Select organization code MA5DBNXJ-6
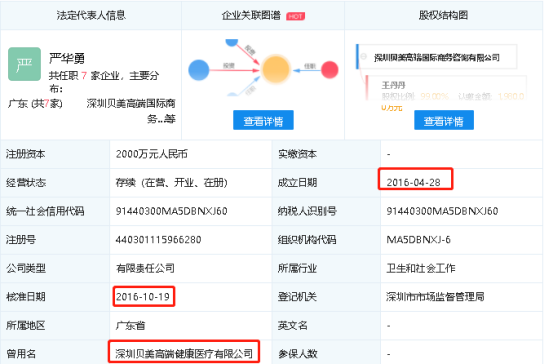This screenshot has width=554, height=364. pyautogui.click(x=419, y=240)
